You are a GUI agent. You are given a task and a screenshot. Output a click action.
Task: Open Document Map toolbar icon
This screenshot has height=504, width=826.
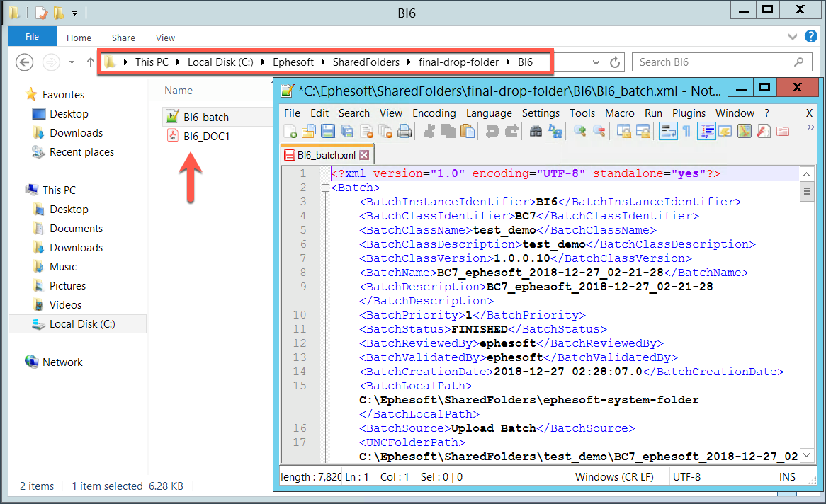pyautogui.click(x=745, y=131)
